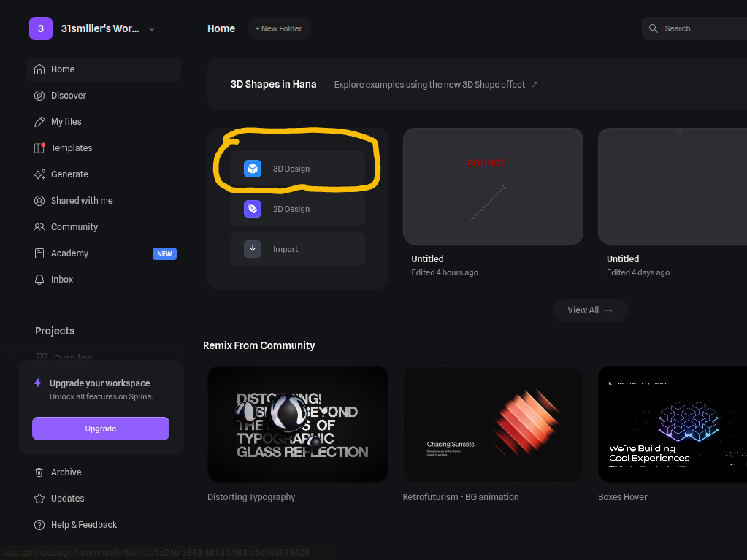Image resolution: width=747 pixels, height=560 pixels.
Task: Open the Academy sidebar item
Action: click(104, 253)
